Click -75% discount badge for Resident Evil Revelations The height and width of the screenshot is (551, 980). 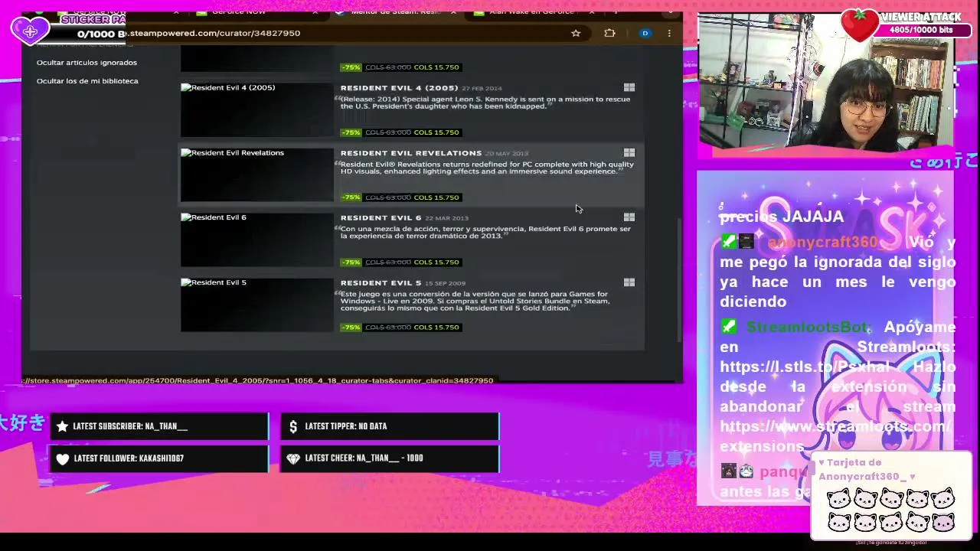pyautogui.click(x=351, y=197)
